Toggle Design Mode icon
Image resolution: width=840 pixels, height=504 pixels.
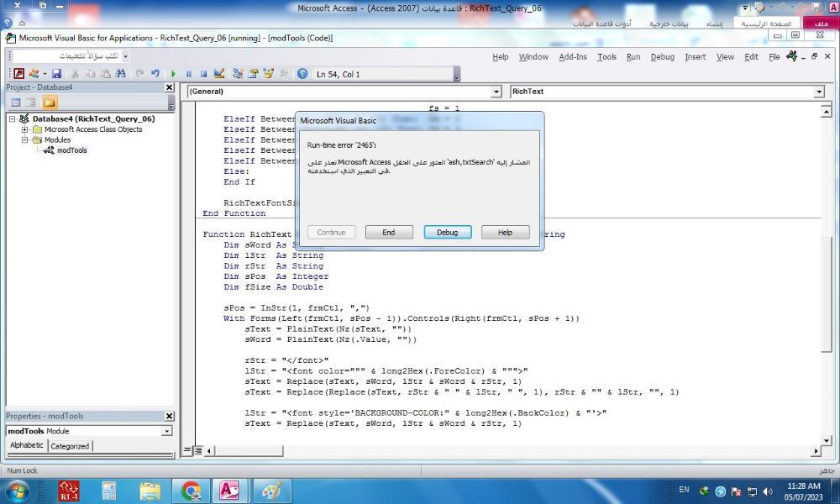[219, 74]
